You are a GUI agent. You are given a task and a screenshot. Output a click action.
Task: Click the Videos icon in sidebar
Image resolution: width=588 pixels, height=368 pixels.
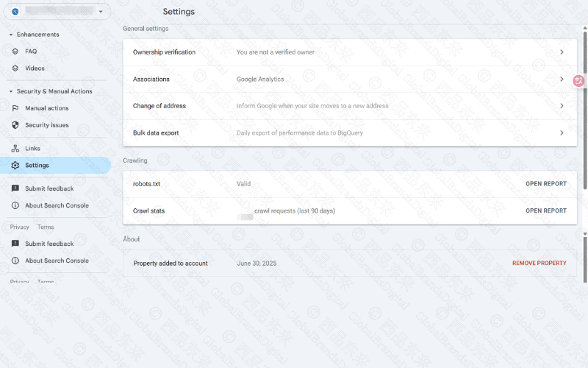(15, 68)
